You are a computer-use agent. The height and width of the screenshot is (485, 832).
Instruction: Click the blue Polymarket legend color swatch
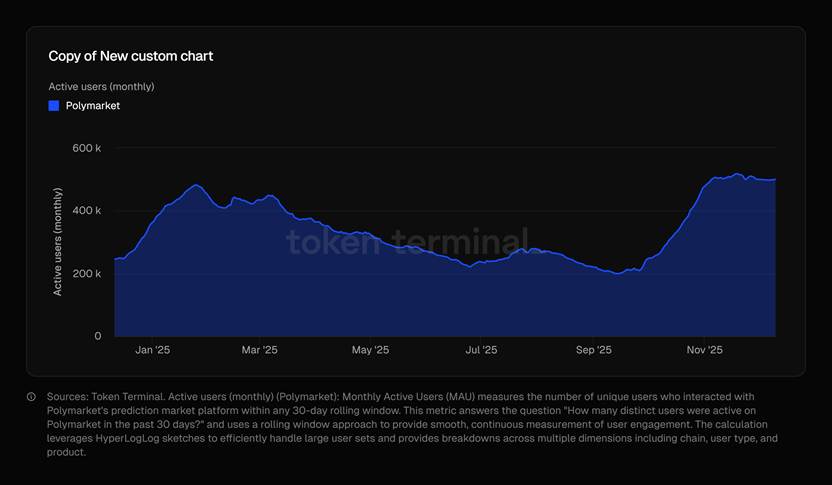(x=54, y=105)
